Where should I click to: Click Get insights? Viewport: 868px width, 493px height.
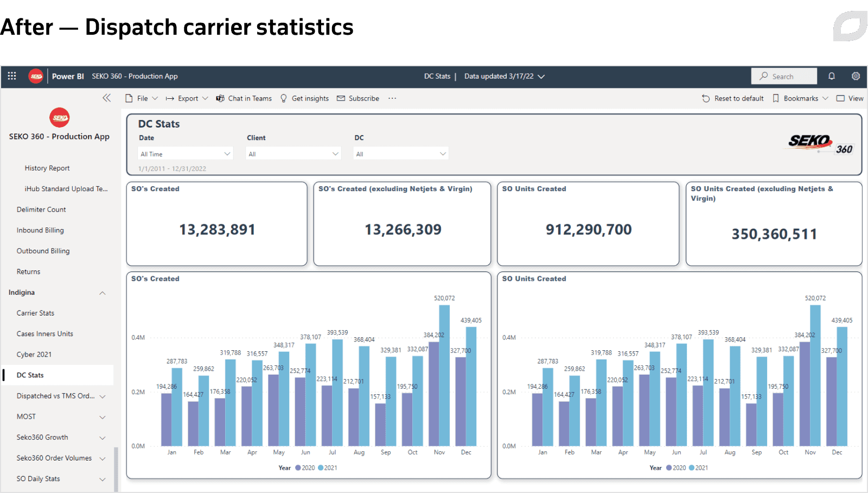[x=304, y=98]
